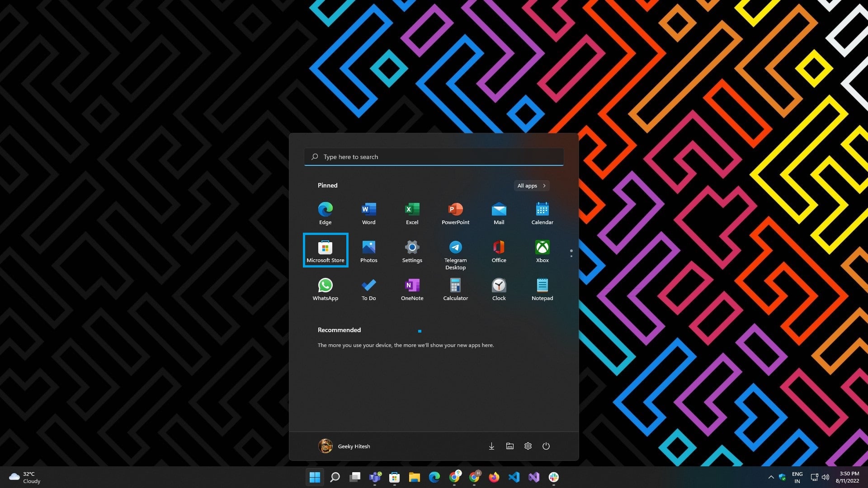Open Microsoft Store on the taskbar
The height and width of the screenshot is (488, 868).
pos(394,477)
